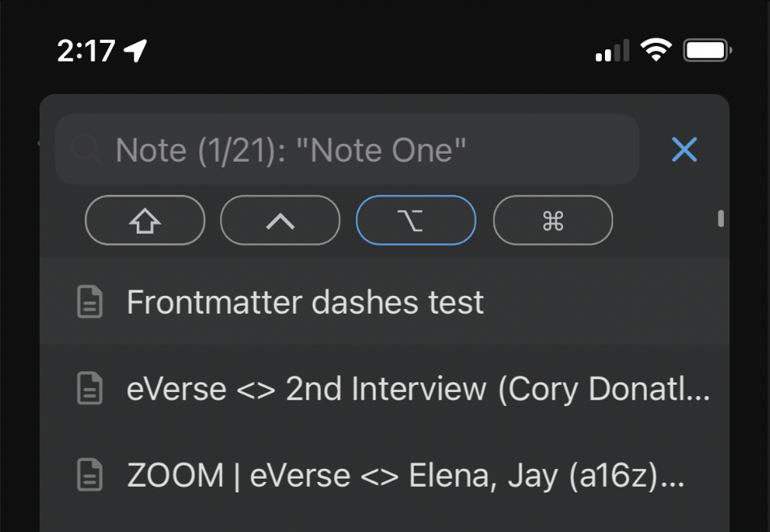Toggle the Shift modifier key

point(145,220)
